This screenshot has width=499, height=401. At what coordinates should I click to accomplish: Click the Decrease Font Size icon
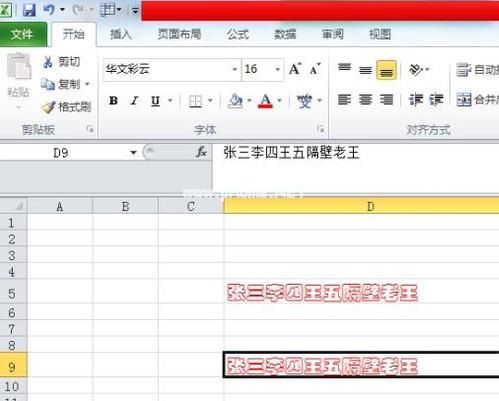click(x=315, y=69)
